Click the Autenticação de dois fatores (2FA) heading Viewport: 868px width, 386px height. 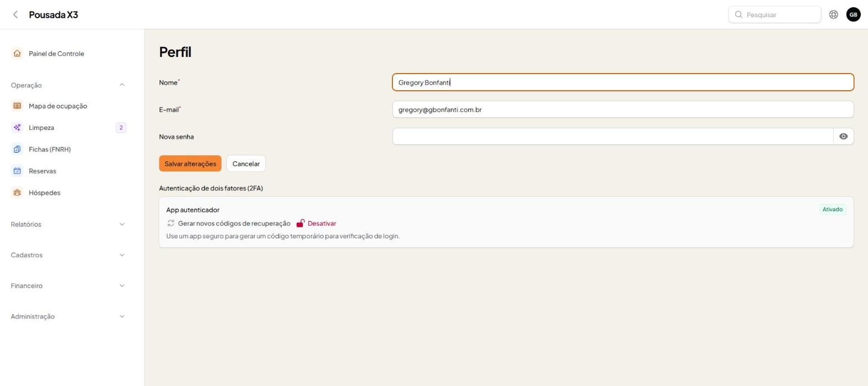tap(211, 189)
